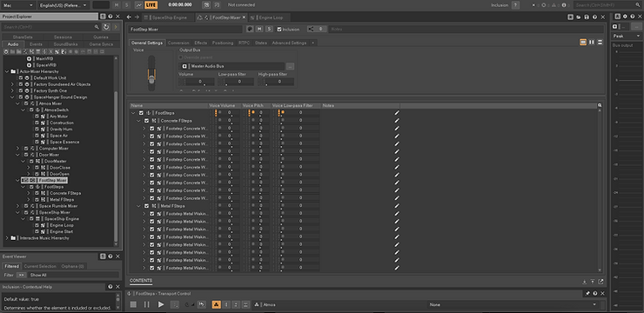Toggle Default Work Unit checkbox in tree

(x=21, y=78)
